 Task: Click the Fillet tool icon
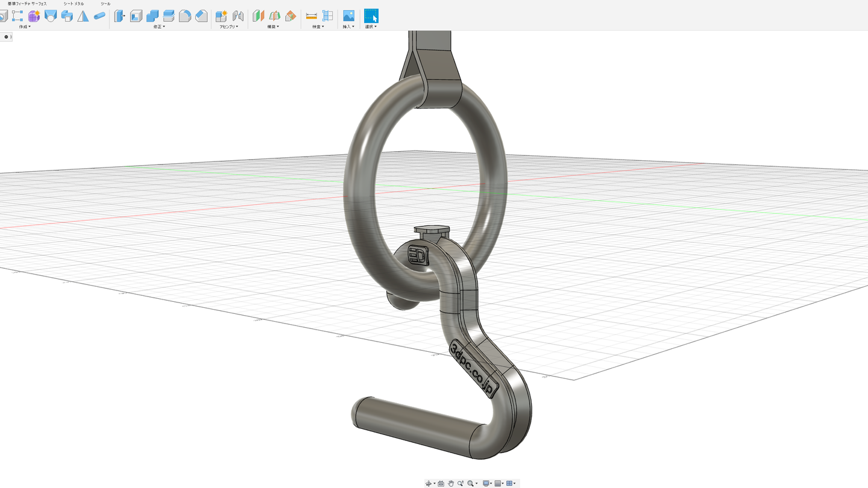pos(185,16)
